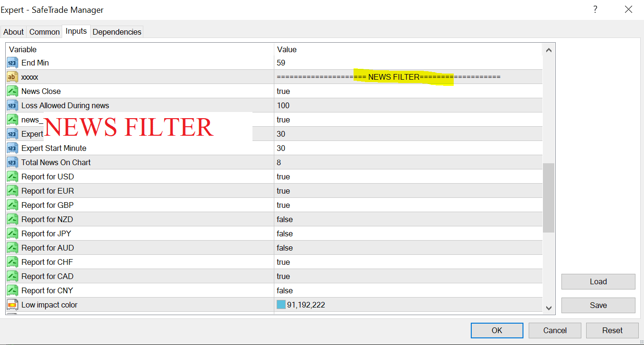644x345 pixels.
Task: Click the green icon next to Report for USD
Action: point(12,176)
